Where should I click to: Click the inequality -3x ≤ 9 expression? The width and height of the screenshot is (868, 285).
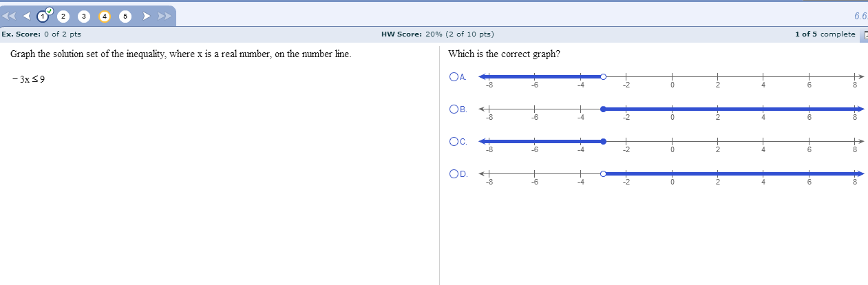(29, 80)
